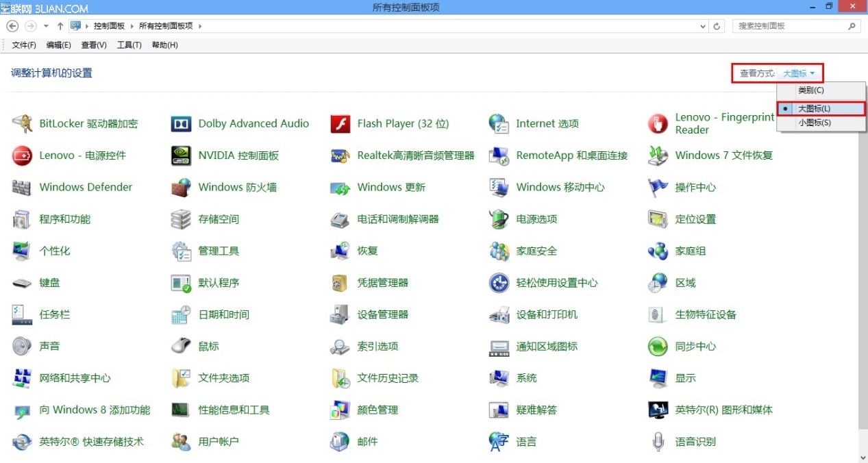Open the 颜色管理 link
The image size is (868, 463).
click(377, 410)
